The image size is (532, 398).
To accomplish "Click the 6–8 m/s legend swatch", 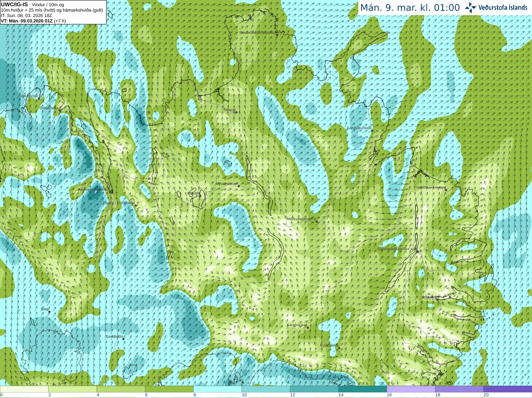I will (x=169, y=389).
